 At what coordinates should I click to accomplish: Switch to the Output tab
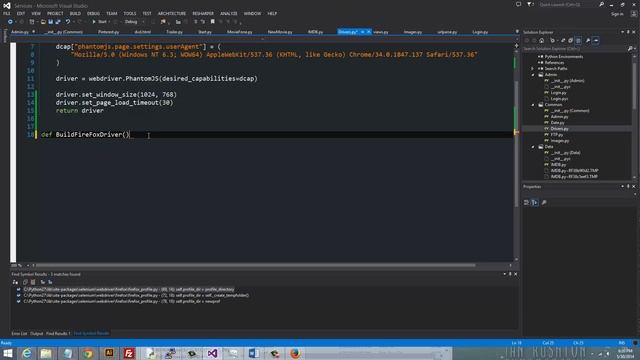[x=36, y=333]
